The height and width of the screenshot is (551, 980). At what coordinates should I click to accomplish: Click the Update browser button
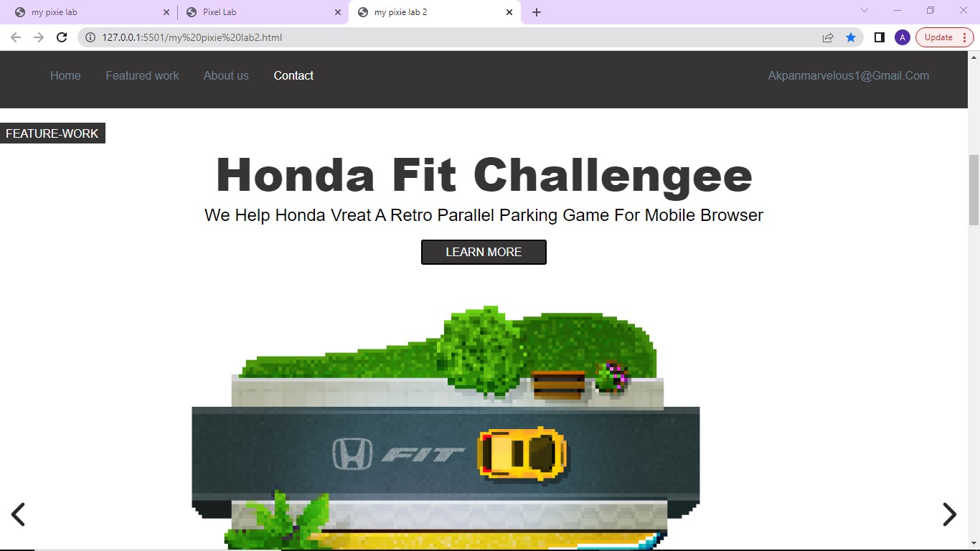point(938,37)
